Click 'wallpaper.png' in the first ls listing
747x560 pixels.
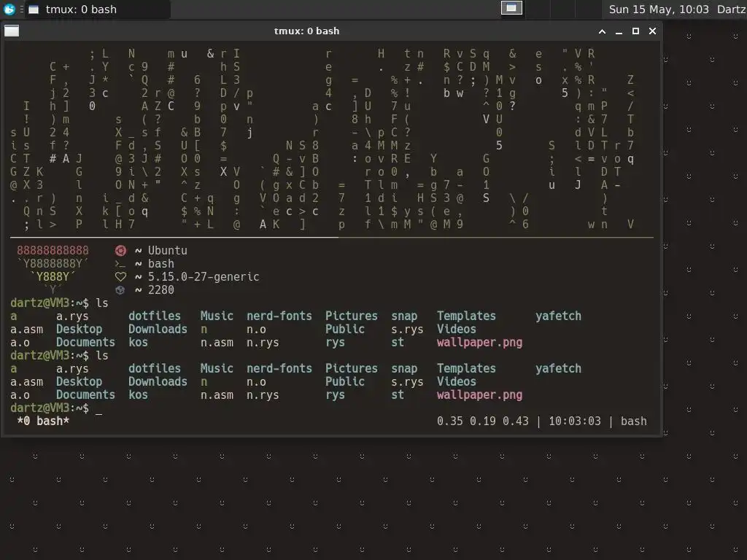click(x=479, y=343)
